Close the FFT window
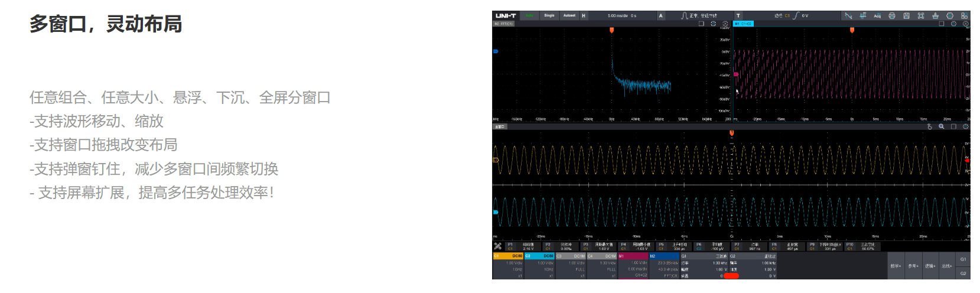 725,24
